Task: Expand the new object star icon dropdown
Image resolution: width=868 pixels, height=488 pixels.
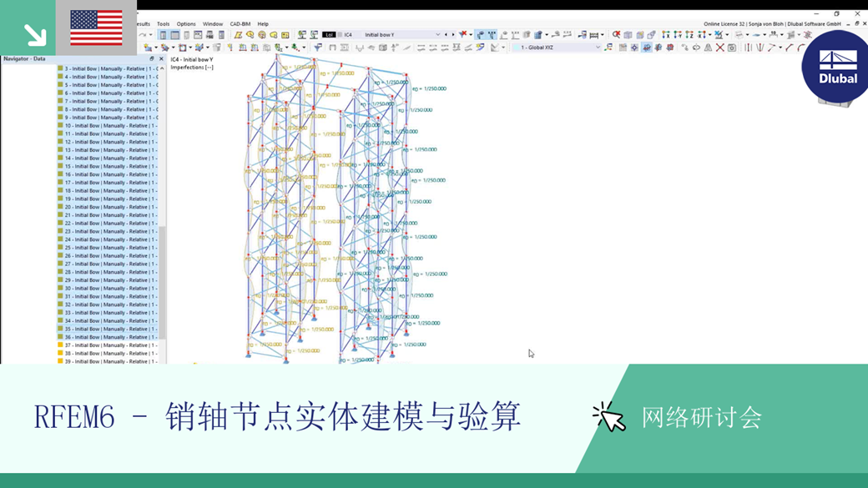Action: (155, 48)
